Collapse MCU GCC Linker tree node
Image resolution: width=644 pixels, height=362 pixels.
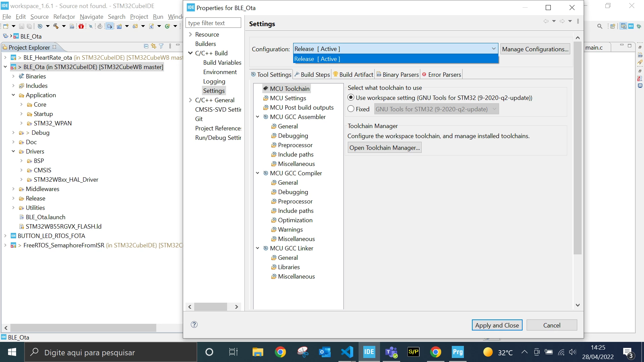pyautogui.click(x=258, y=248)
